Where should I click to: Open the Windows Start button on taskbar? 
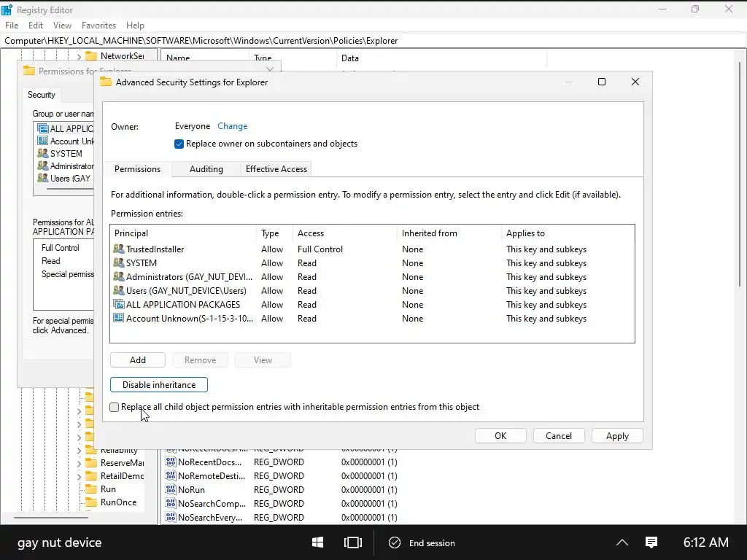(318, 542)
